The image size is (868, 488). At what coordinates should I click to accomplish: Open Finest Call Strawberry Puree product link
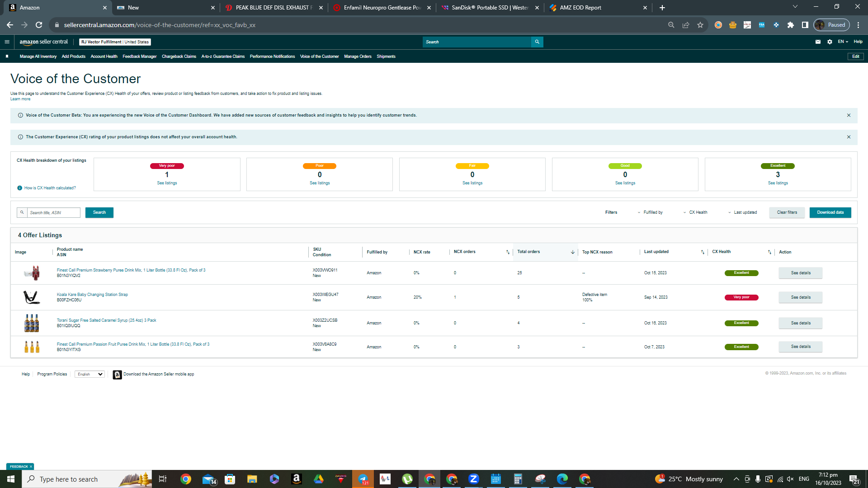point(131,270)
